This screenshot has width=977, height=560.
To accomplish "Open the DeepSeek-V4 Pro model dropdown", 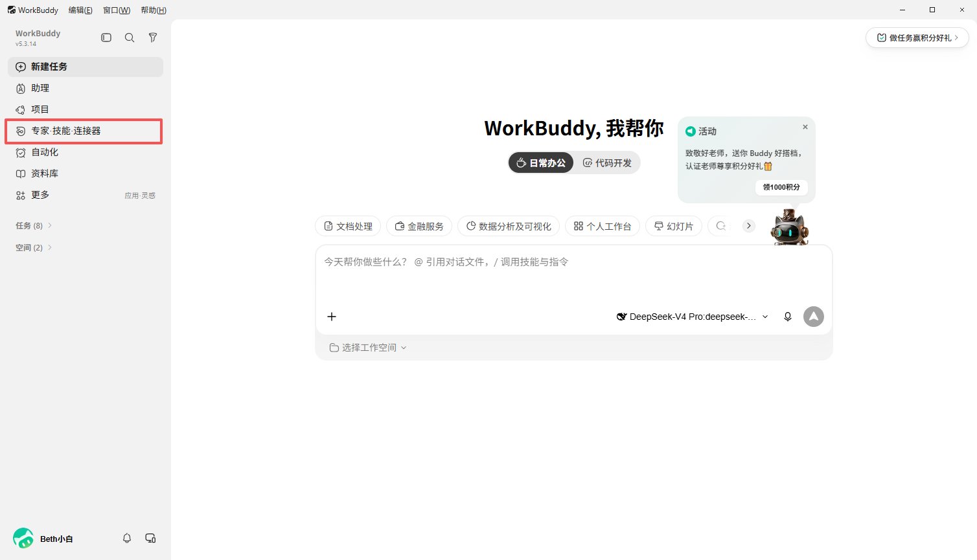I will pyautogui.click(x=692, y=317).
